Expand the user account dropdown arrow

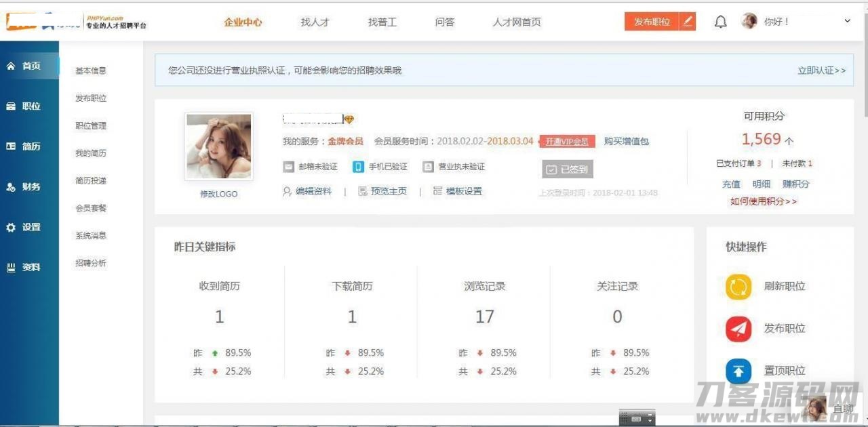point(847,22)
